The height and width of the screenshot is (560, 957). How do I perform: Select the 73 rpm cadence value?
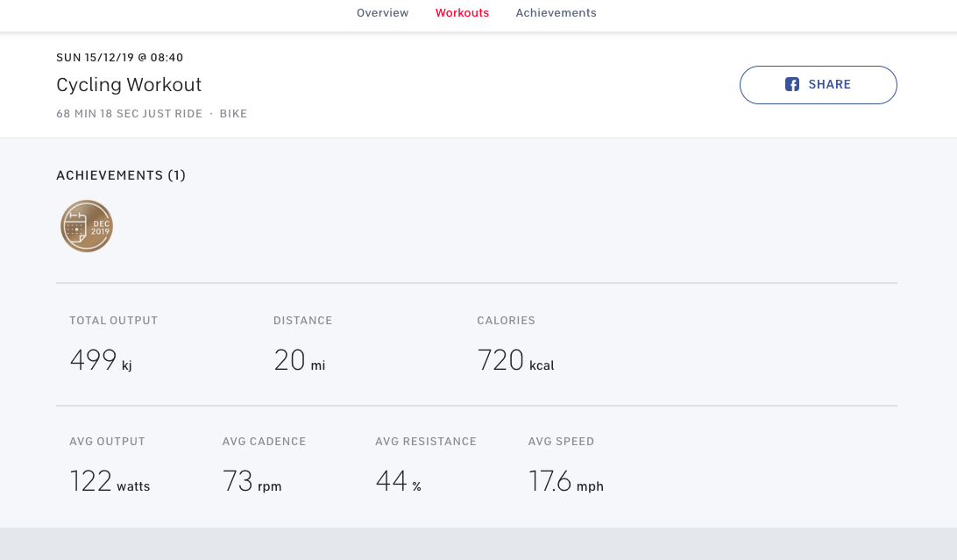[252, 482]
